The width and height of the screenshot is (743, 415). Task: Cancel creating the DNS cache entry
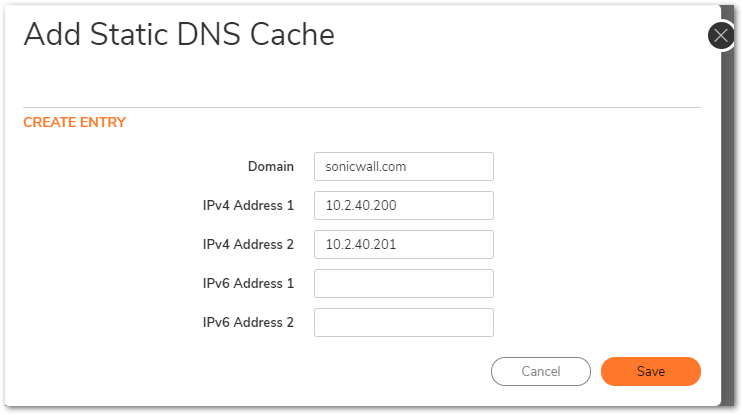click(x=541, y=371)
